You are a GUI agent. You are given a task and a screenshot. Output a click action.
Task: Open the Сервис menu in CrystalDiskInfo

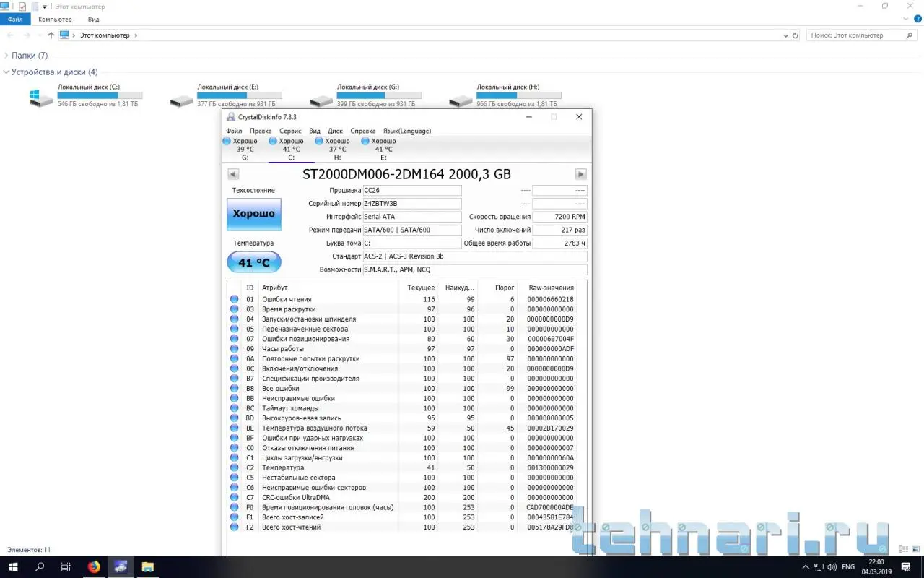tap(290, 131)
